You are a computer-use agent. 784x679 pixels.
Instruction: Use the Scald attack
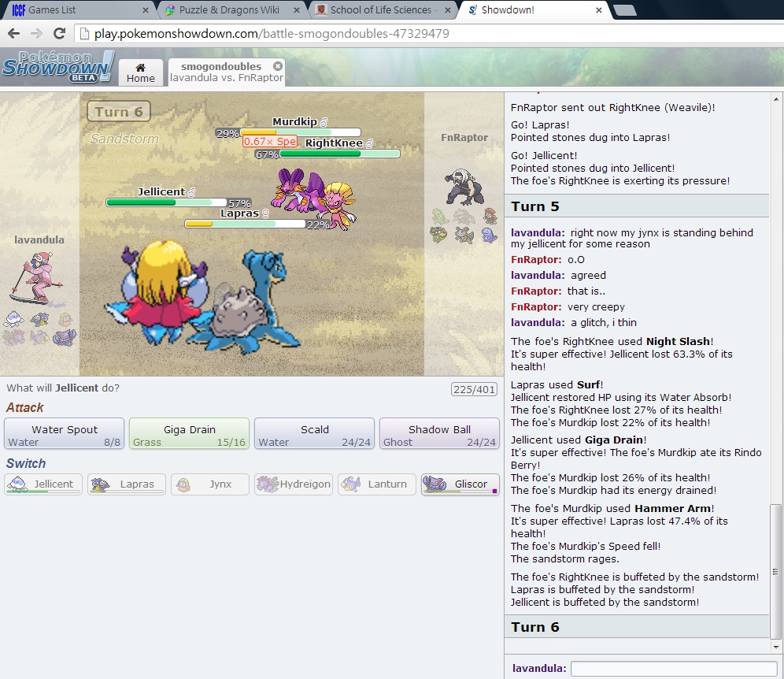(315, 434)
